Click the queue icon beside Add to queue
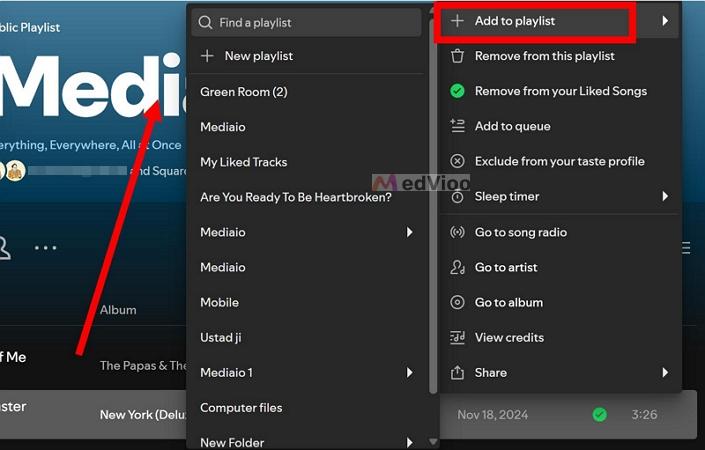705x450 pixels. 457,126
